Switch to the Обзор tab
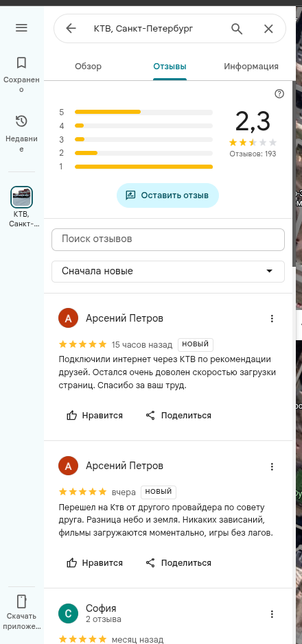This screenshot has height=644, width=302. click(88, 67)
